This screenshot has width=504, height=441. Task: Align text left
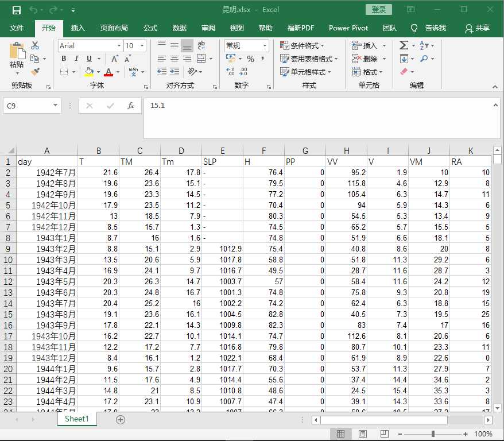[162, 59]
